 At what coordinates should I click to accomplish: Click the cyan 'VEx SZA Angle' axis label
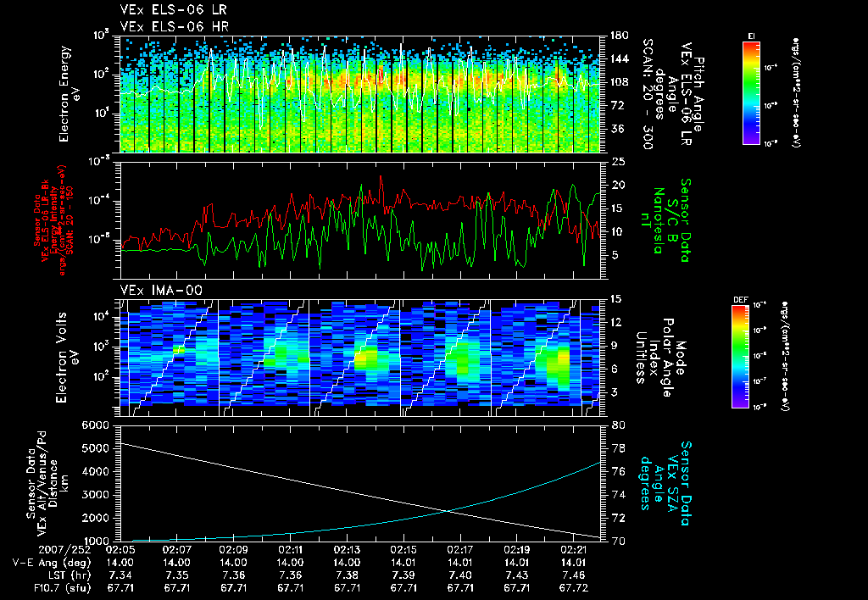pyautogui.click(x=666, y=483)
